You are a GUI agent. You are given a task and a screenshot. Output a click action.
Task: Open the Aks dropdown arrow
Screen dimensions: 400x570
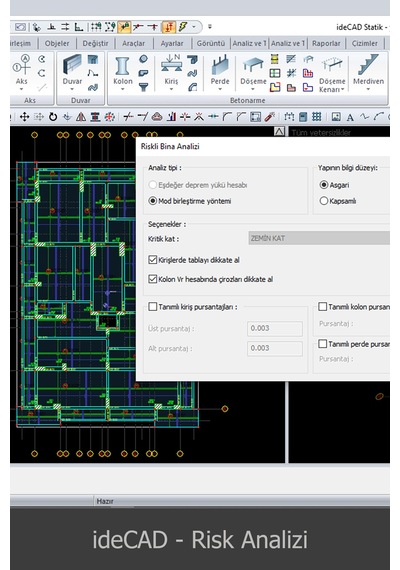21,89
